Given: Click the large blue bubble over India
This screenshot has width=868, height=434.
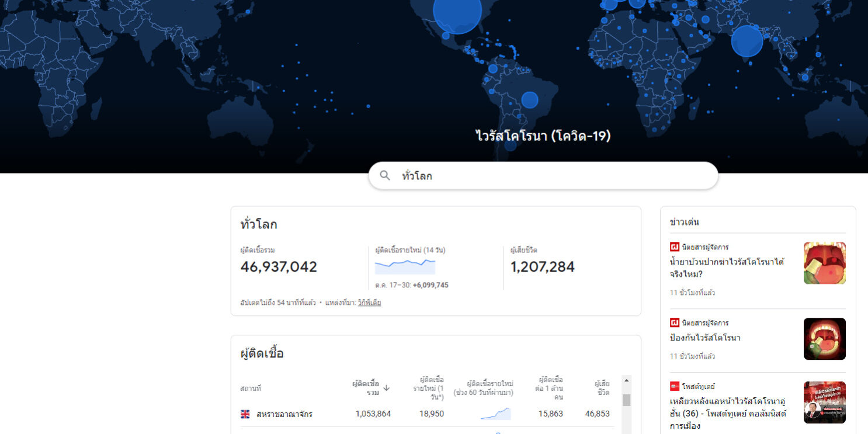Looking at the screenshot, I should pos(747,41).
